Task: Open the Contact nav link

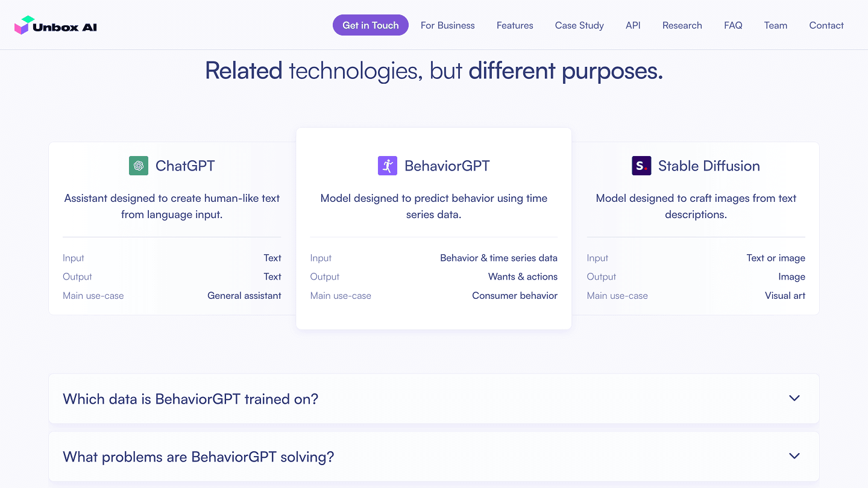Action: pyautogui.click(x=826, y=25)
